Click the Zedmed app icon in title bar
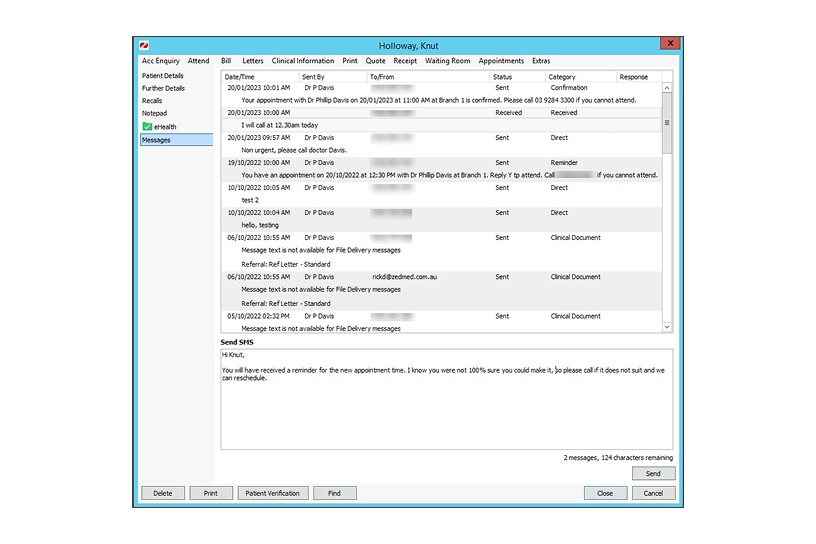Image resolution: width=816 pixels, height=544 pixels. coord(143,45)
